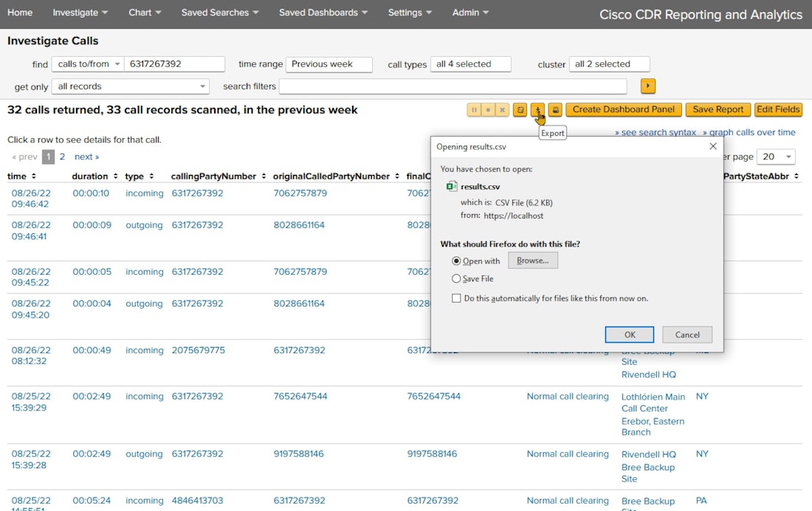Click the job inspector icon left of Export
Screen dimensions: 812x511
520,109
